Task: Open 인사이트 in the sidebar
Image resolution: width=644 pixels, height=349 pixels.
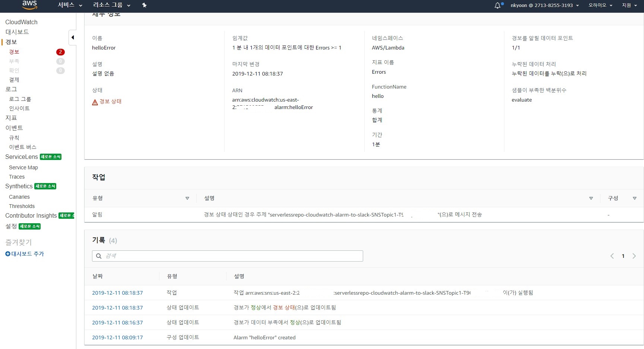Action: 19,108
